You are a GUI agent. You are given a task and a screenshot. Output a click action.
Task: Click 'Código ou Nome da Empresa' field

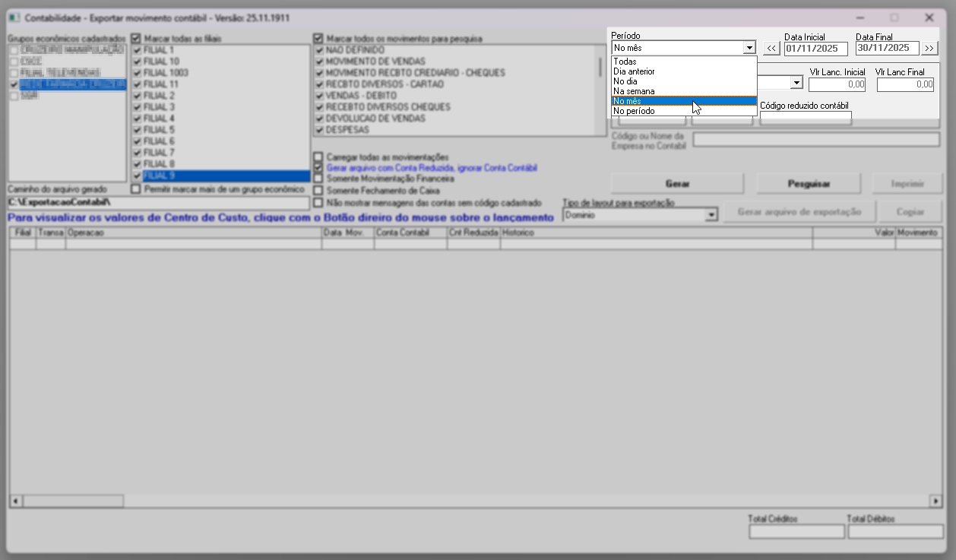(816, 139)
